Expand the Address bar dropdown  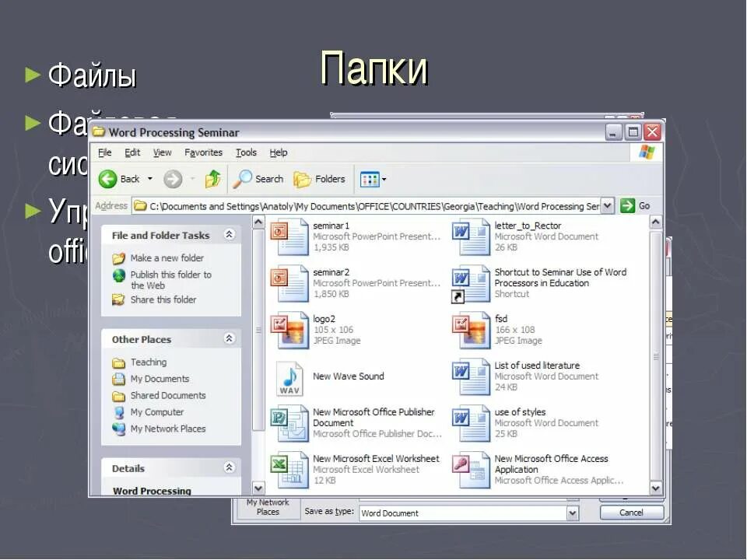[608, 205]
